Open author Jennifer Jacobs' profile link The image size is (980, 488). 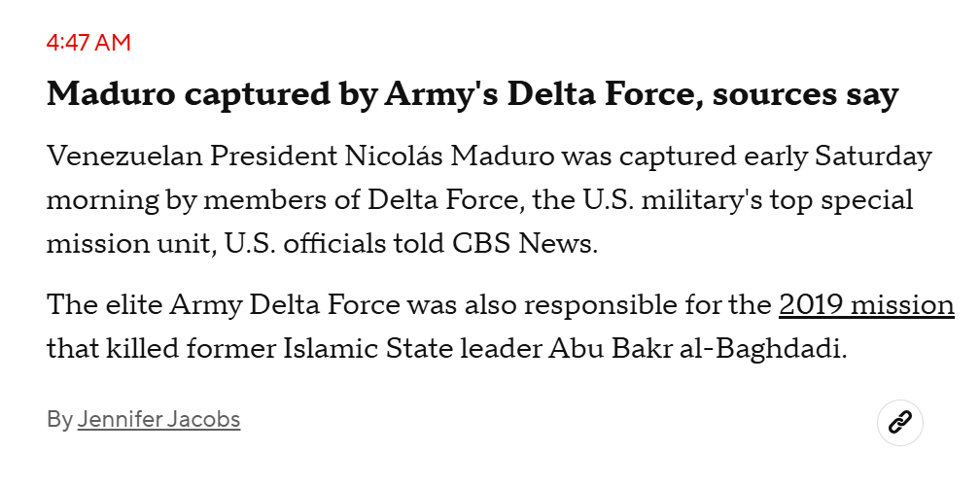click(158, 420)
